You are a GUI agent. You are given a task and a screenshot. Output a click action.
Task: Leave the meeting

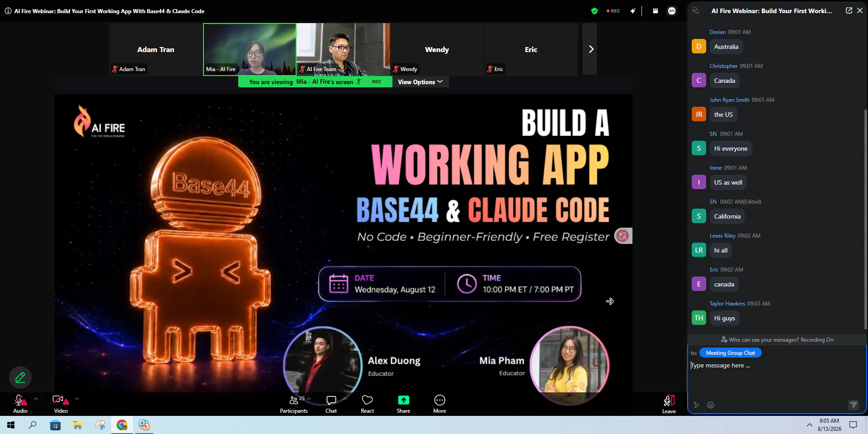click(669, 404)
